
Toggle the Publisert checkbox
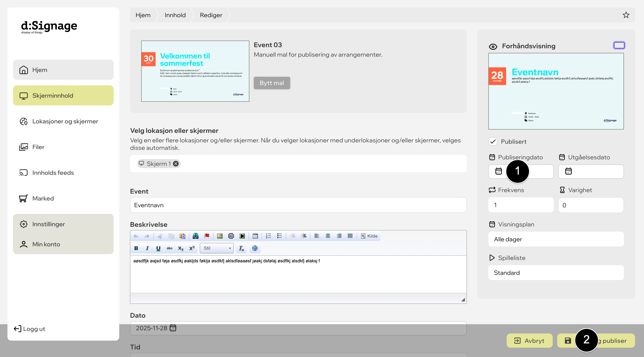(x=493, y=142)
